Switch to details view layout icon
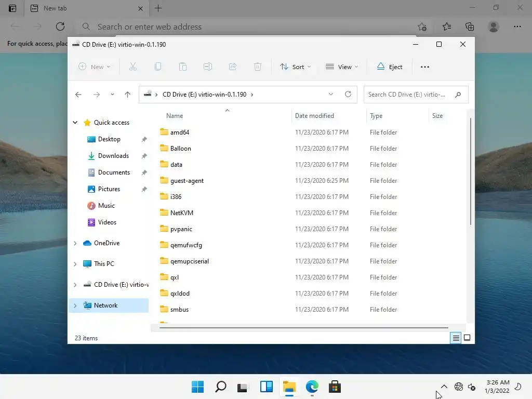Image resolution: width=532 pixels, height=399 pixels. [456, 338]
